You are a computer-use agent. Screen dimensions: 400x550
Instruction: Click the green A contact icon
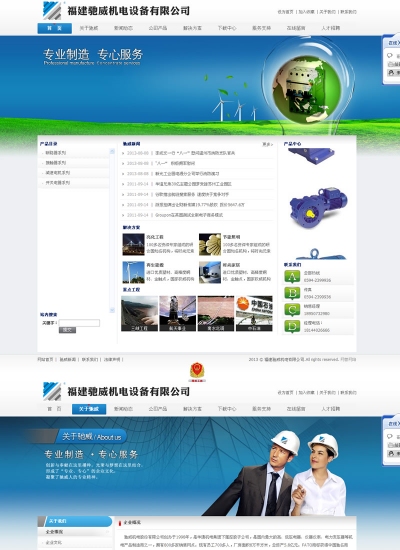point(292,276)
